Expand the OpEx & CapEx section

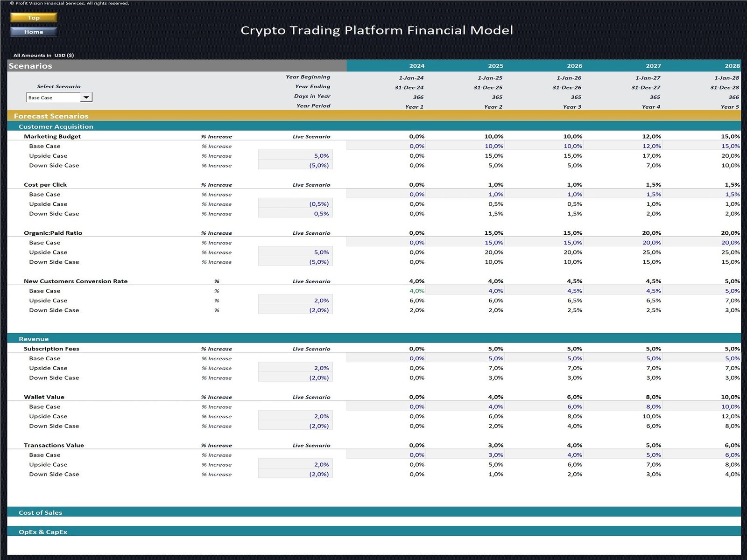point(43,532)
